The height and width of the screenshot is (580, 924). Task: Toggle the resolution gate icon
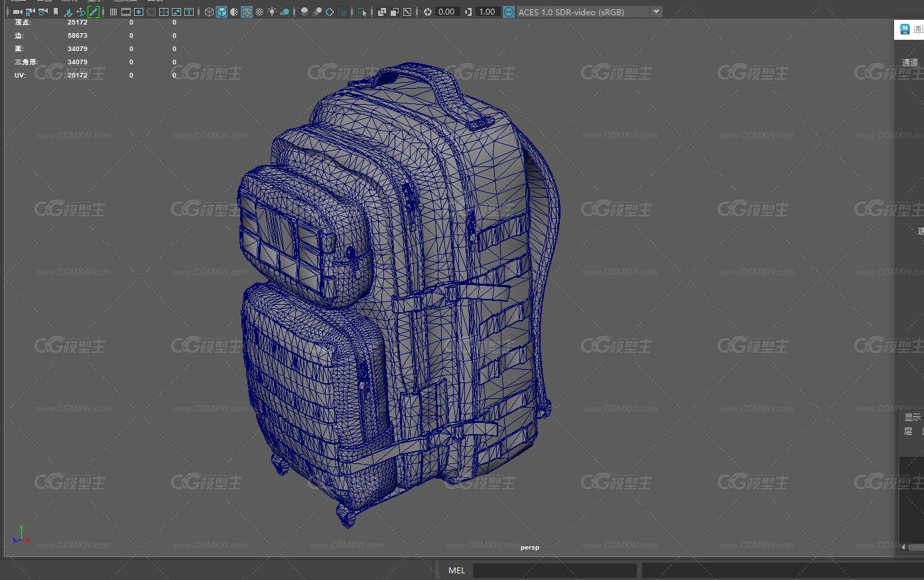coord(139,12)
